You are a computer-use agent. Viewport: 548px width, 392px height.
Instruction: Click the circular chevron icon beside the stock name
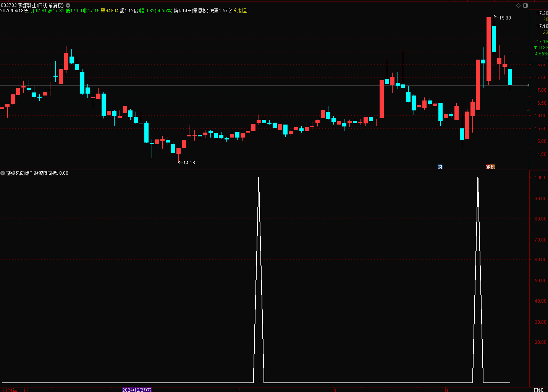point(68,5)
